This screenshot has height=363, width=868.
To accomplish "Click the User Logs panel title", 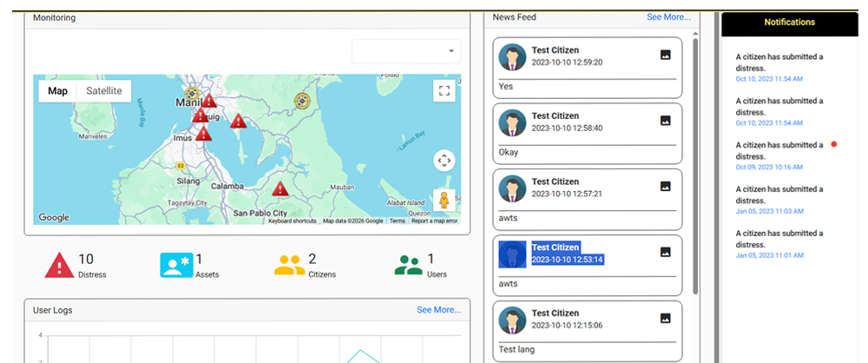I will [53, 310].
